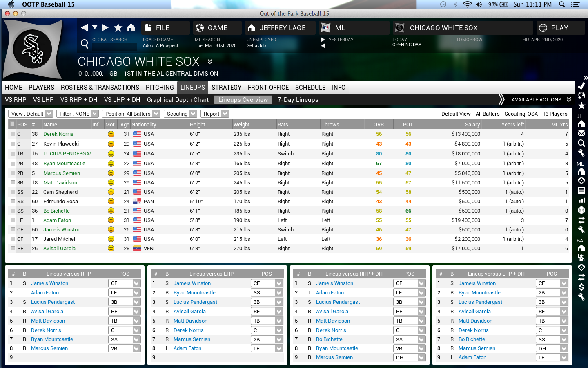
Task: Open the View: Default dropdown
Action: 31,114
